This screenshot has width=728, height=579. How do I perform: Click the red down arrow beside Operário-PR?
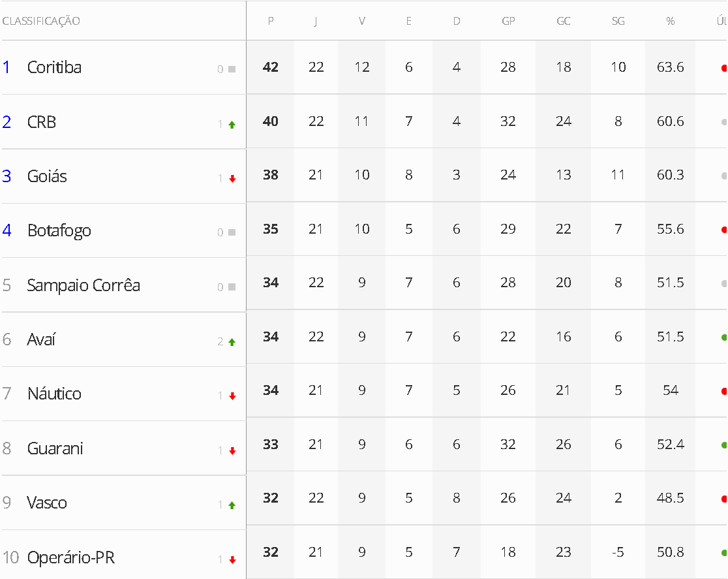(232, 560)
